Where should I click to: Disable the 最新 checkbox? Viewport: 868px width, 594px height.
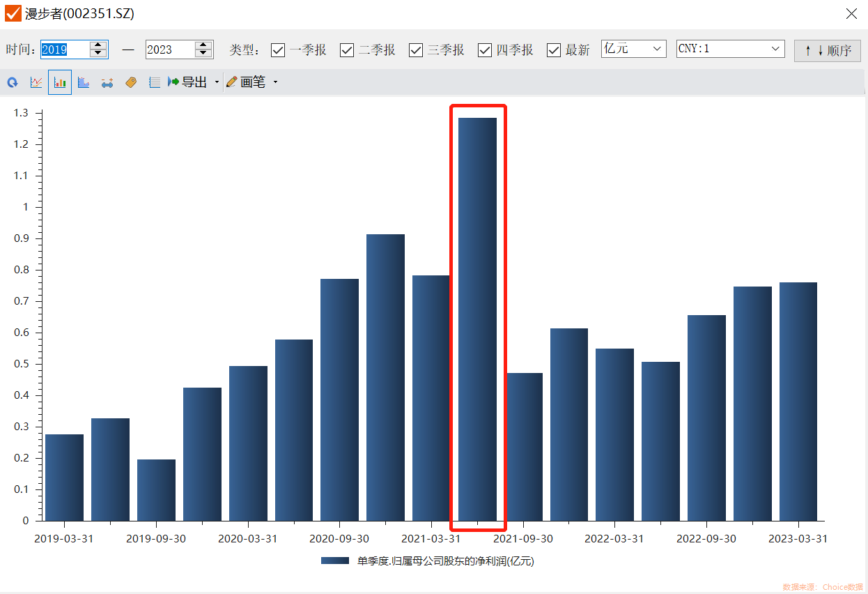tap(554, 50)
